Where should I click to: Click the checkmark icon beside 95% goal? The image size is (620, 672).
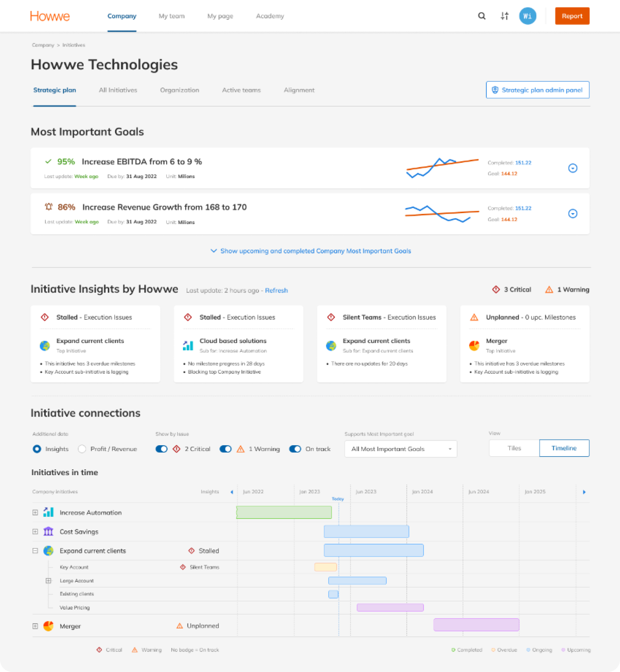pyautogui.click(x=48, y=161)
